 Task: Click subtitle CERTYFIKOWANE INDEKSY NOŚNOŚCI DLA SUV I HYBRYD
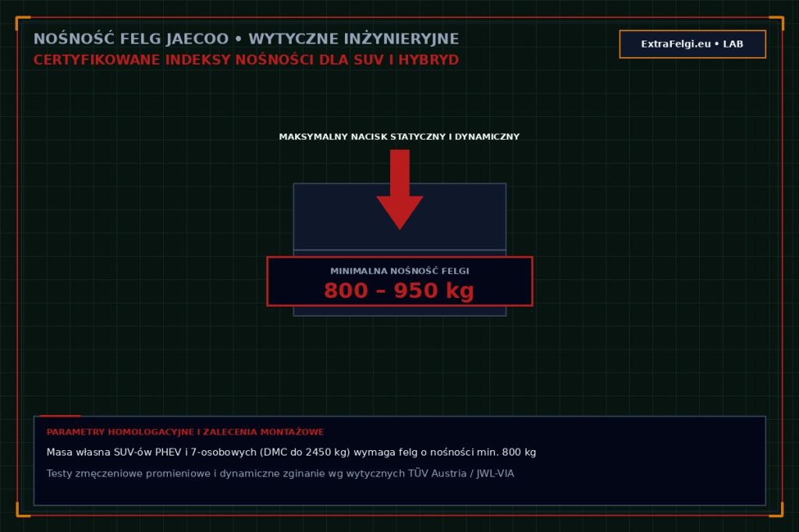tap(246, 60)
